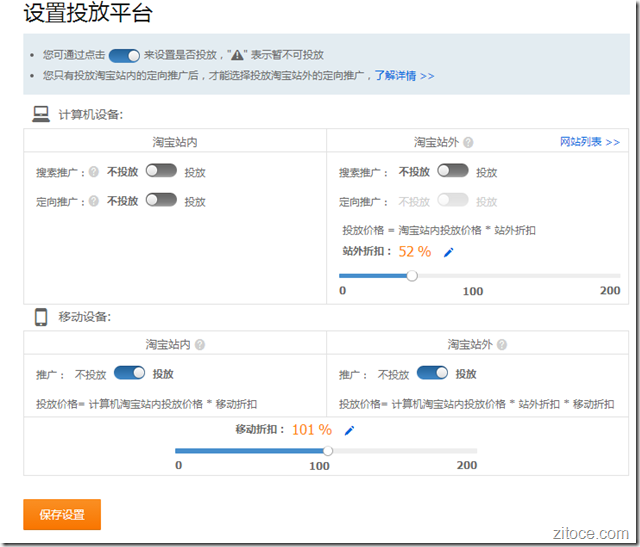The image size is (640, 547).
Task: Toggle 搜索推广 switch under computer 淘宝站内
Action: (x=161, y=171)
